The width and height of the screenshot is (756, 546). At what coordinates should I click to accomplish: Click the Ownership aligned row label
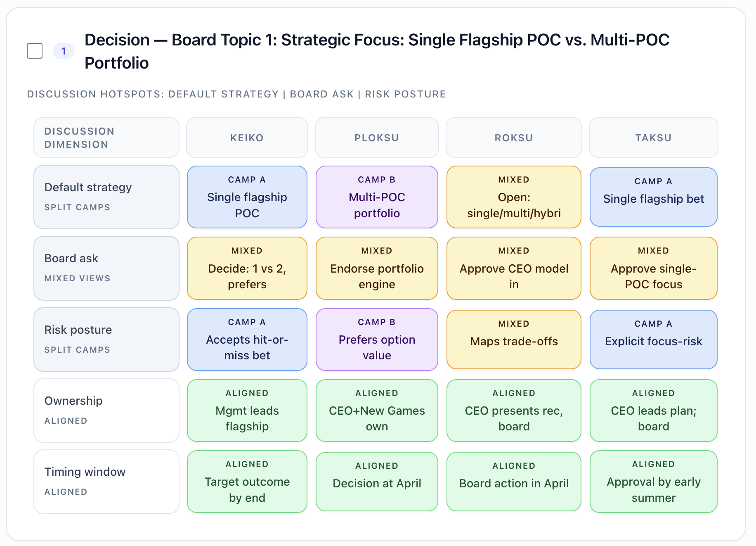[x=106, y=411]
